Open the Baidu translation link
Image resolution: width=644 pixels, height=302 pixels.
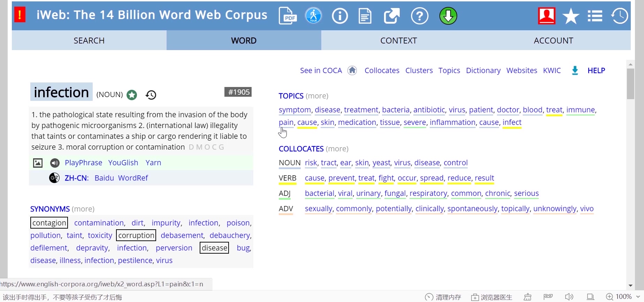point(104,178)
